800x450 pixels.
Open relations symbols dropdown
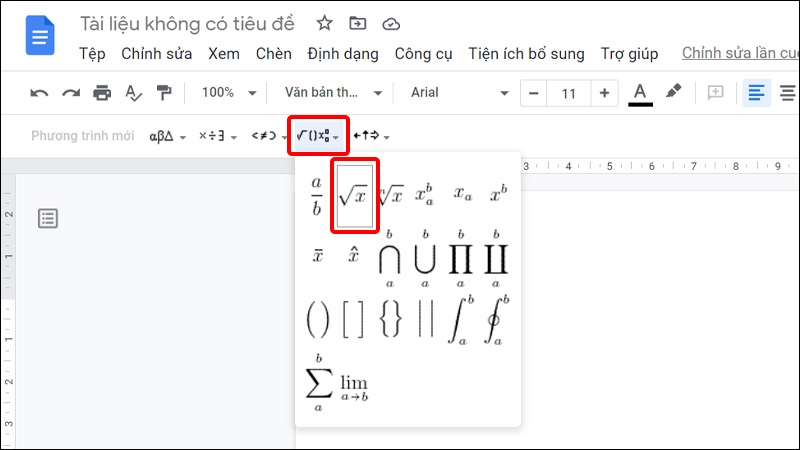click(268, 136)
